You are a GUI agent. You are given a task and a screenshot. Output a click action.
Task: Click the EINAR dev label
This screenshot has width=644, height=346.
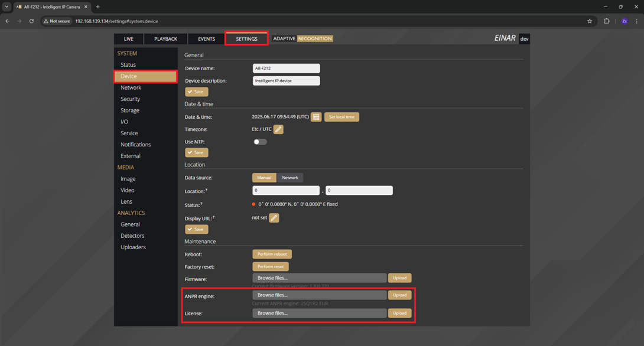(512, 38)
